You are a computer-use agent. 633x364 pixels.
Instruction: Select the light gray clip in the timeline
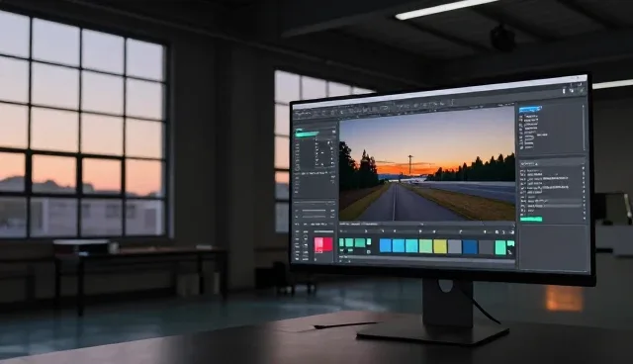[455, 246]
